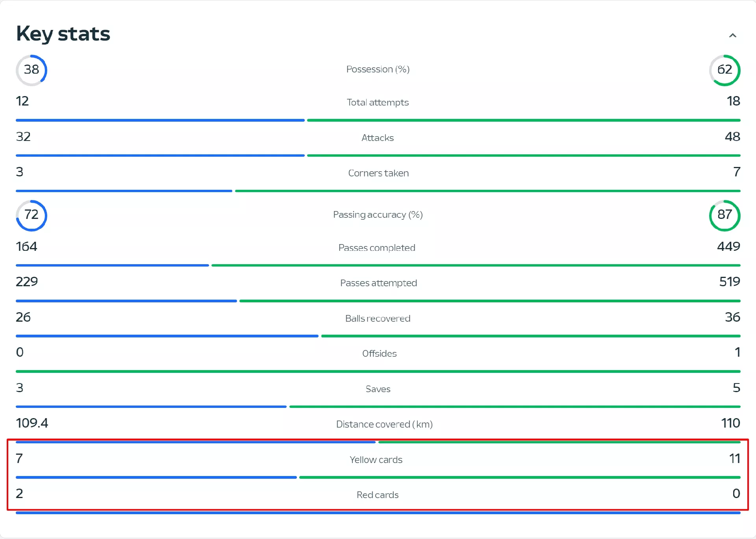Click the Yellow cards label
The height and width of the screenshot is (539, 756).
click(x=376, y=460)
